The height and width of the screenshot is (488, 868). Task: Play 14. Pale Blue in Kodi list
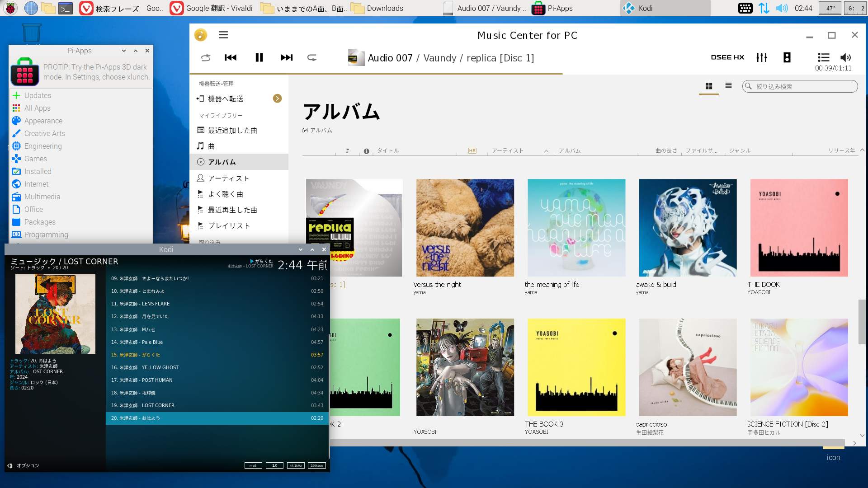[217, 342]
